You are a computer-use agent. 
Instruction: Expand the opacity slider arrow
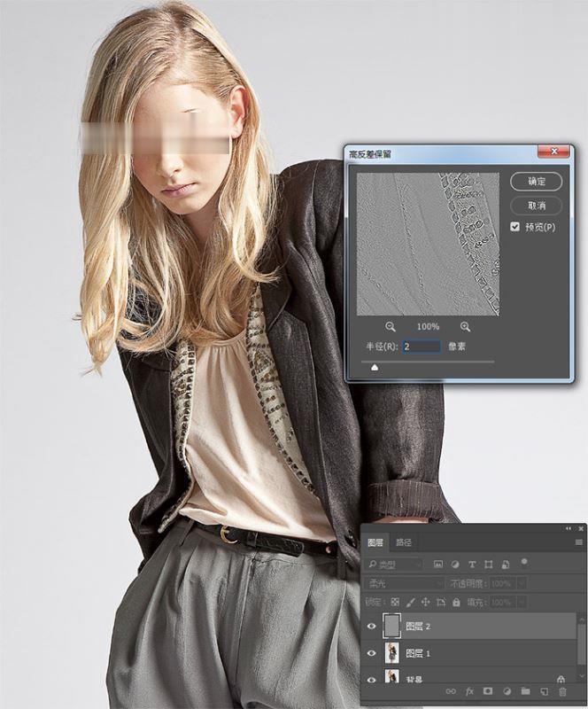(522, 584)
